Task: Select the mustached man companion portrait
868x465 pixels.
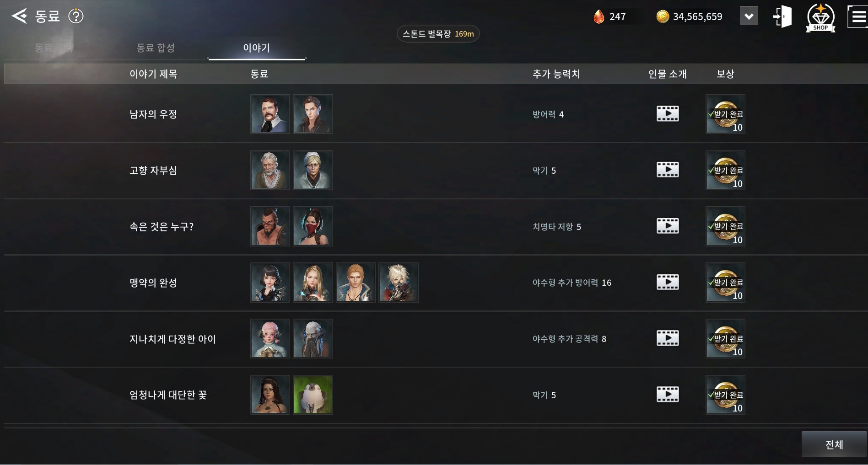Action: click(270, 114)
